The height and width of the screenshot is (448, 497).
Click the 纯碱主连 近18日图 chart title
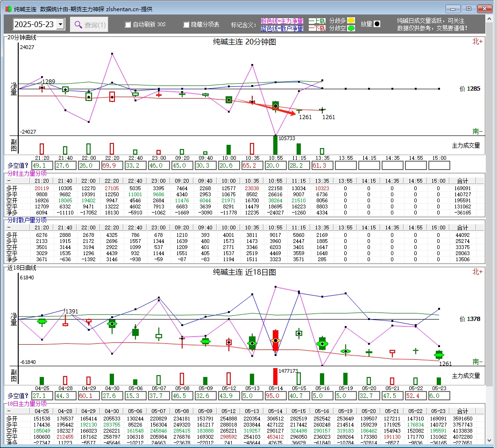[x=244, y=272]
